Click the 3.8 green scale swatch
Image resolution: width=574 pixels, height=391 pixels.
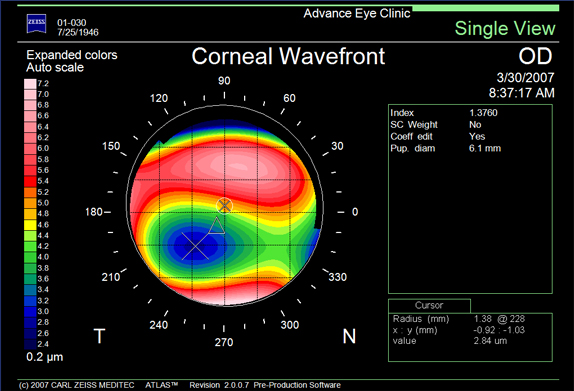[30, 268]
